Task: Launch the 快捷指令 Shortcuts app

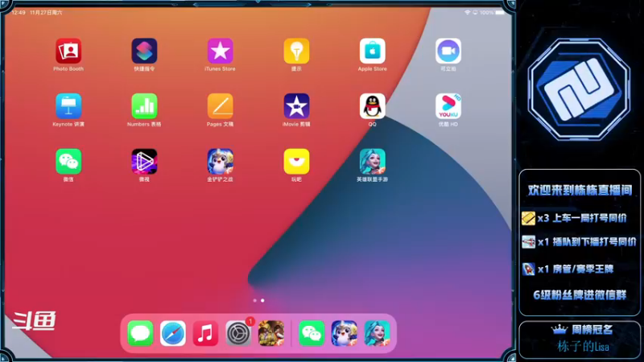Action: click(144, 51)
